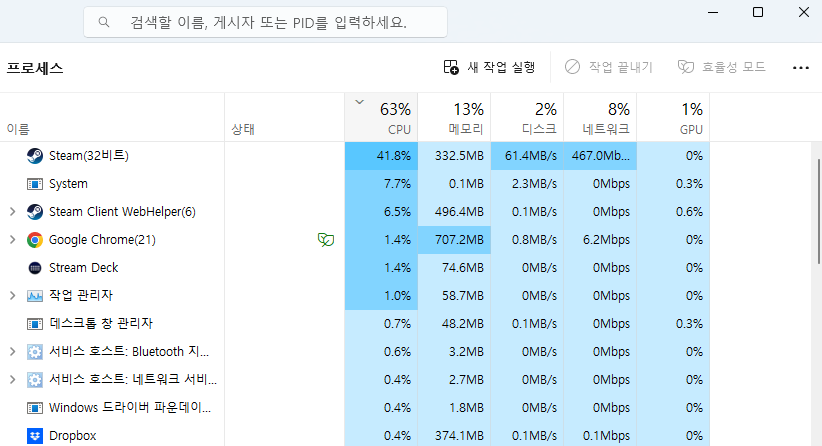Click the 작업 관리자 process icon
822x446 pixels.
[x=35, y=296]
